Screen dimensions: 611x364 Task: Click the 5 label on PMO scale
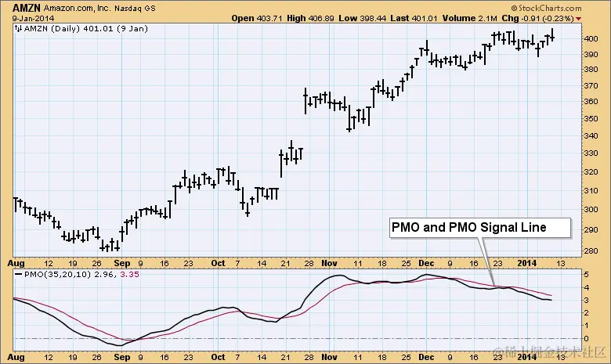(x=586, y=275)
